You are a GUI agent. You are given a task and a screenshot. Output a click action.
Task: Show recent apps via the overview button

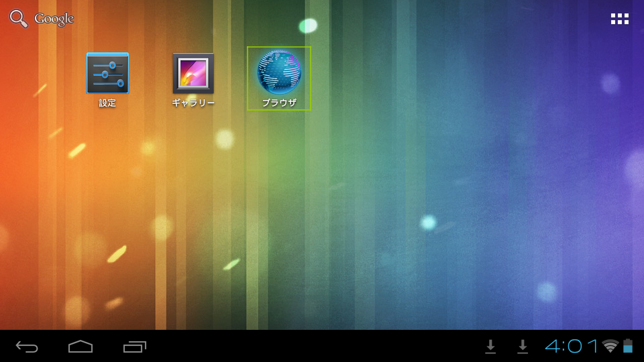tap(135, 347)
